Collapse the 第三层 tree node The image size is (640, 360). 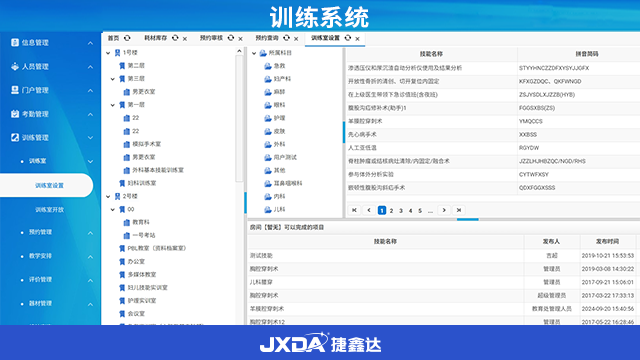[x=113, y=79]
